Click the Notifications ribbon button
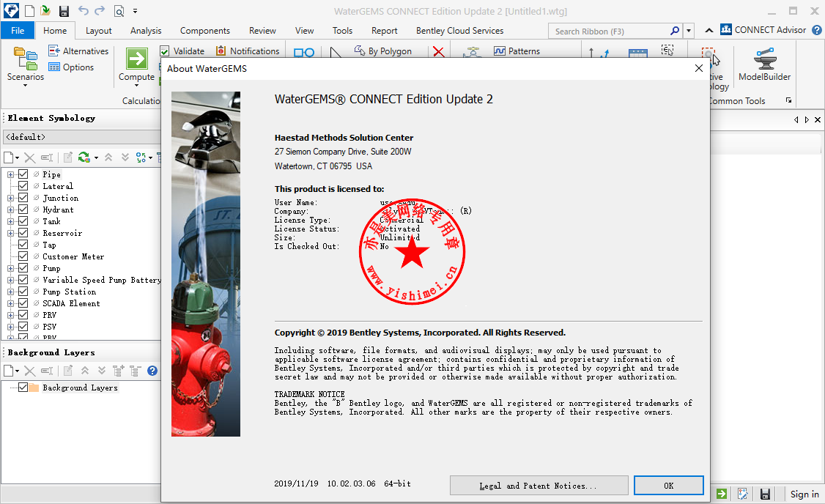825x504 pixels. click(248, 51)
